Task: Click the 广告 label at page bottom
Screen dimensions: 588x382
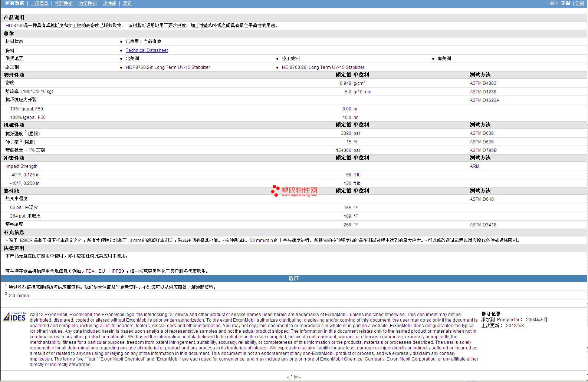Action: point(293,377)
